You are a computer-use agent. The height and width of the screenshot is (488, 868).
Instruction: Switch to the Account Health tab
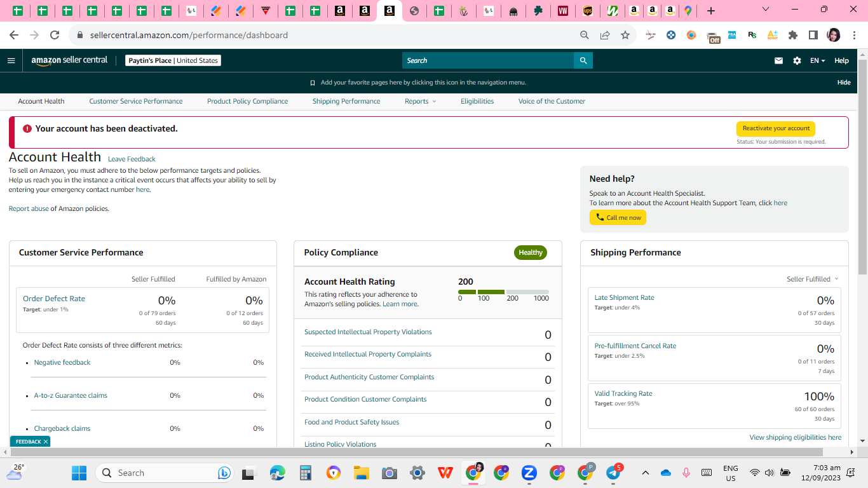coord(41,101)
